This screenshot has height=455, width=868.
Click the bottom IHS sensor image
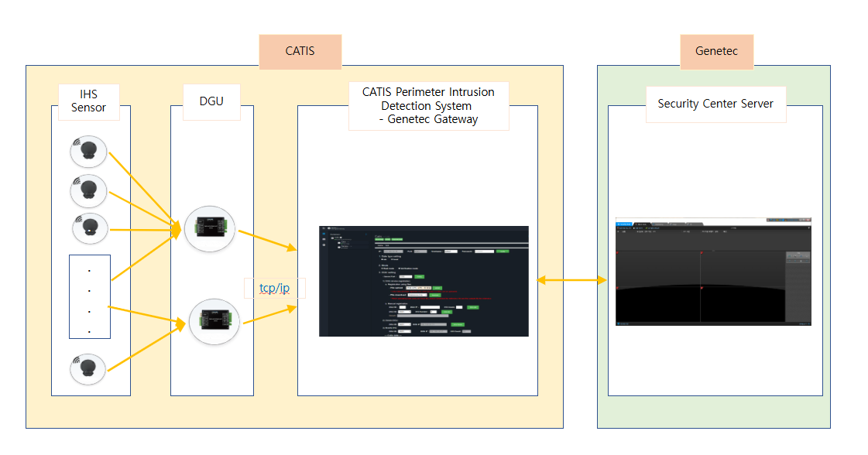tap(88, 368)
